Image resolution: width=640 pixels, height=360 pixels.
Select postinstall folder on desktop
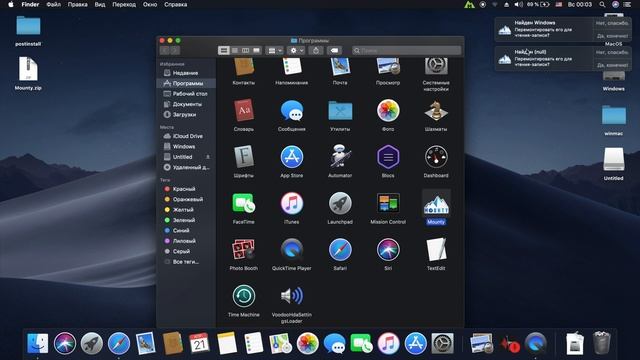pos(28,31)
